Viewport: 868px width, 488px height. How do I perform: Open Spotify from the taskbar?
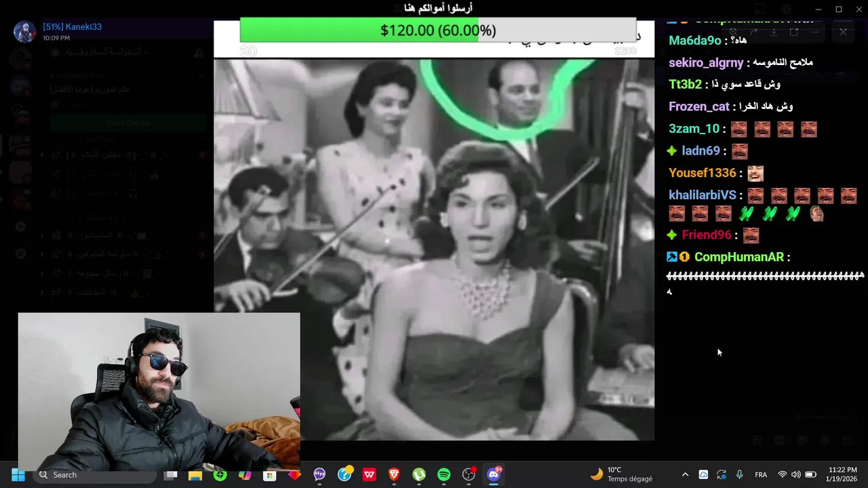(444, 475)
